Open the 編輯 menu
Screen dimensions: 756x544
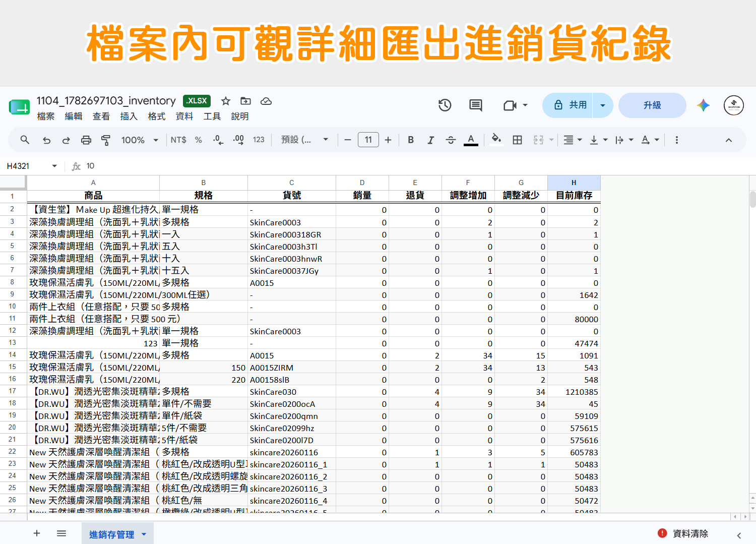click(74, 116)
